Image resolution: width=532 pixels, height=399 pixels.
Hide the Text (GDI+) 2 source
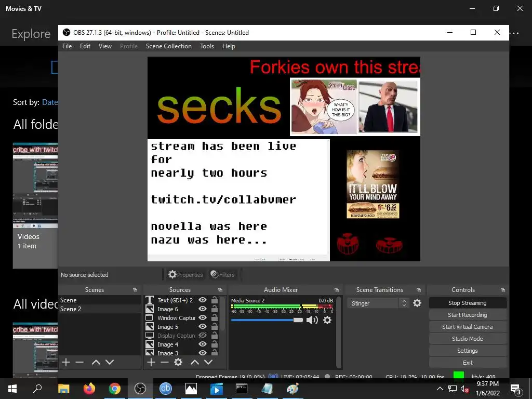203,300
